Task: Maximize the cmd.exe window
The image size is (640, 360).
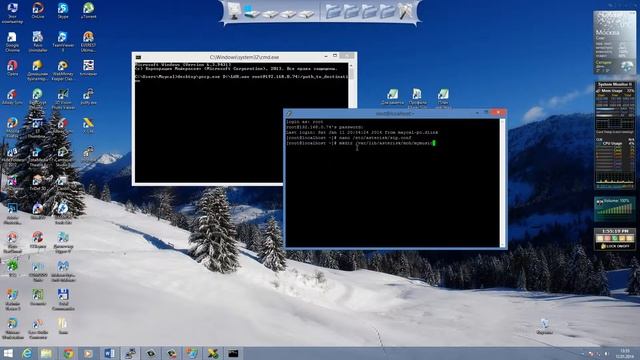Action: pos(335,56)
